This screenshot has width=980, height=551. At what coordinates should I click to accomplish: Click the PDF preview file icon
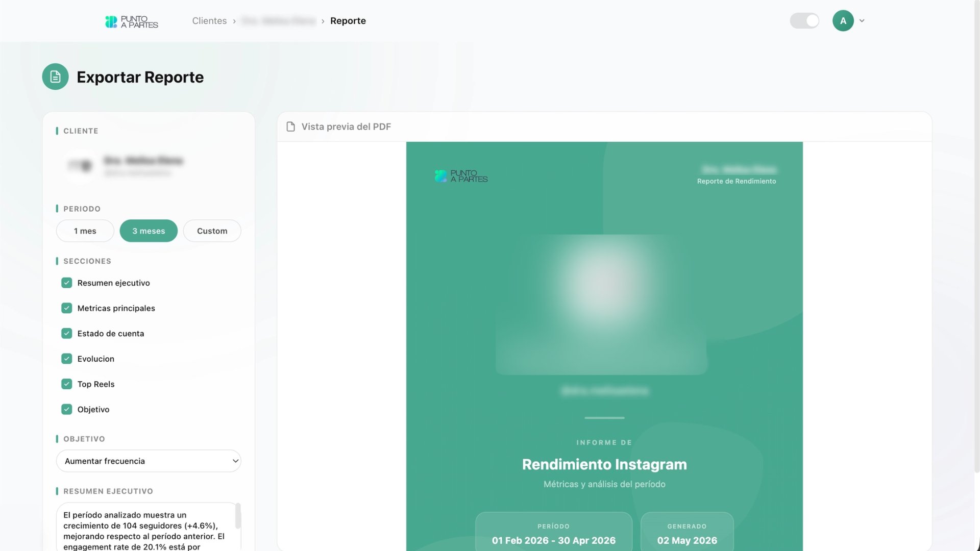[x=290, y=127]
